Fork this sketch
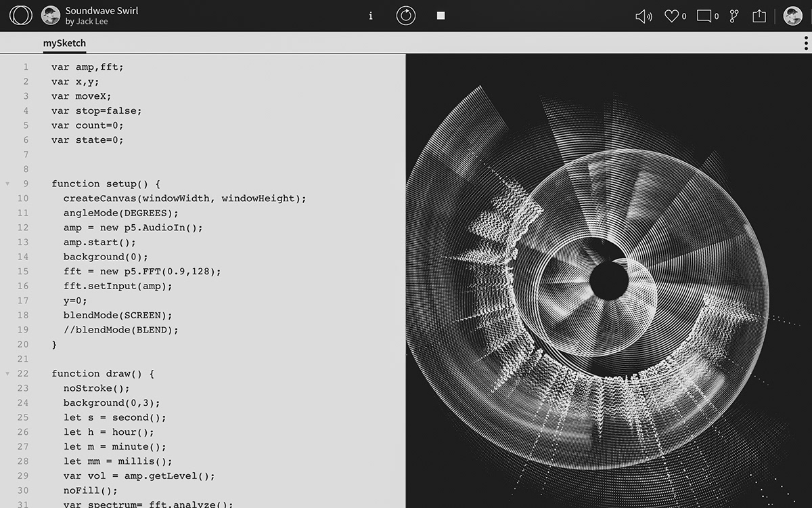This screenshot has height=508, width=812. tap(734, 16)
